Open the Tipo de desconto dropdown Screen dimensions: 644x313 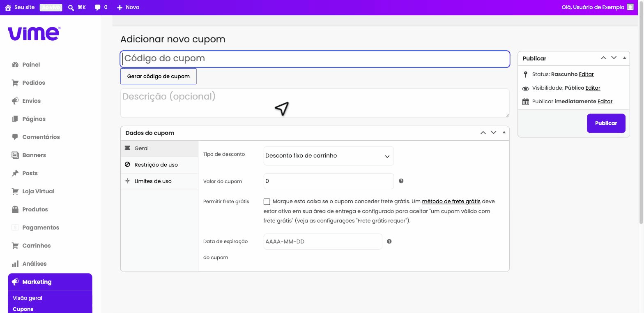329,156
